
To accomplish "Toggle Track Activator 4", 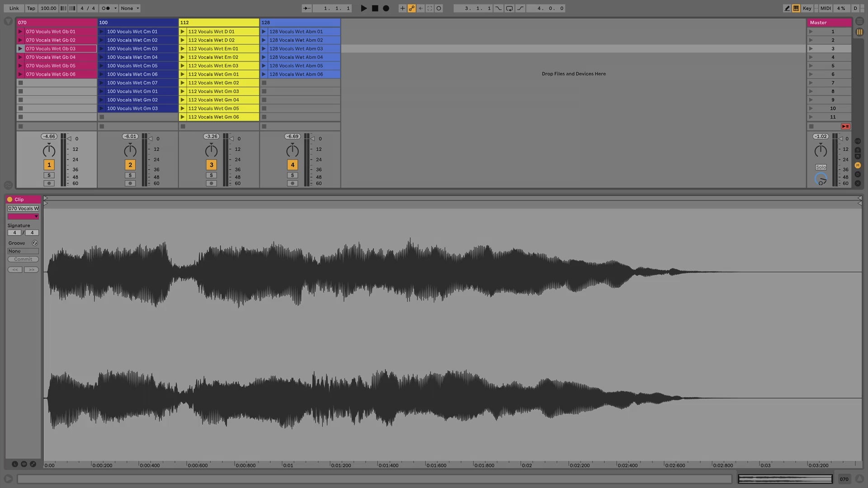I will tap(292, 165).
